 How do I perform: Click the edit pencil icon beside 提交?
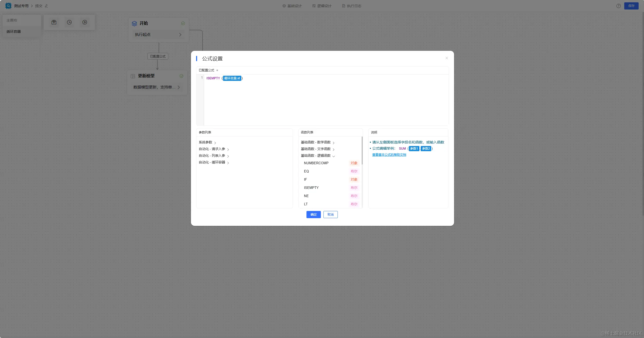pyautogui.click(x=46, y=6)
